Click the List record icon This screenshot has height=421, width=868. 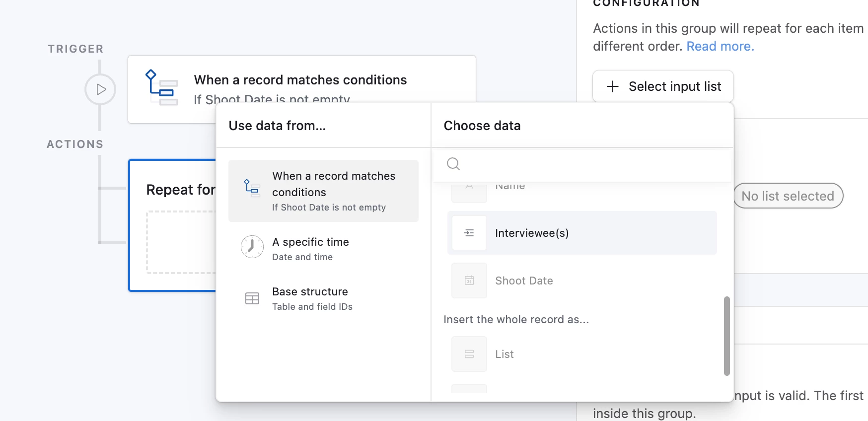pos(469,354)
